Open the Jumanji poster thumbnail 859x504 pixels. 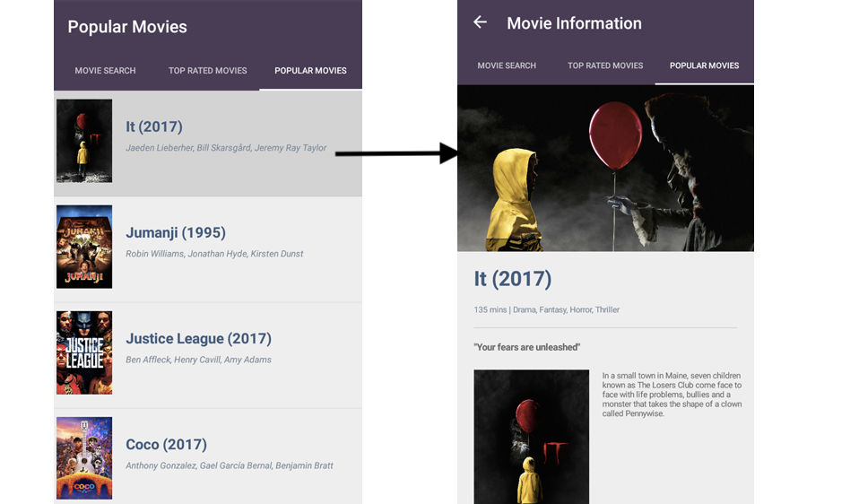[84, 247]
